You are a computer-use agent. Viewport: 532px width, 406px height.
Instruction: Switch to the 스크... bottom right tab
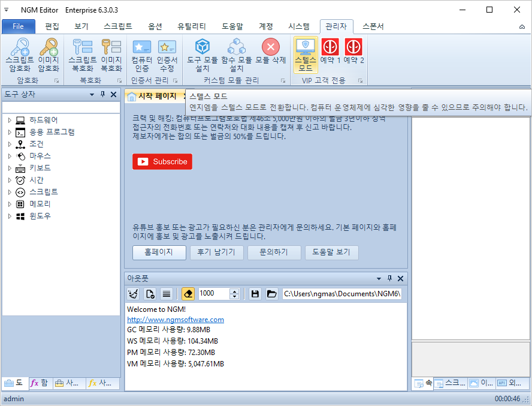pos(451,383)
